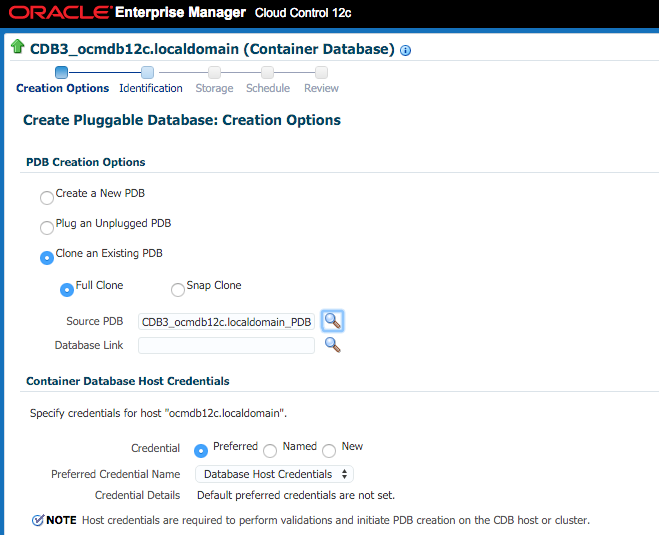Screen dimensions: 659x535
Task: Go to the Review step
Action: (x=322, y=88)
